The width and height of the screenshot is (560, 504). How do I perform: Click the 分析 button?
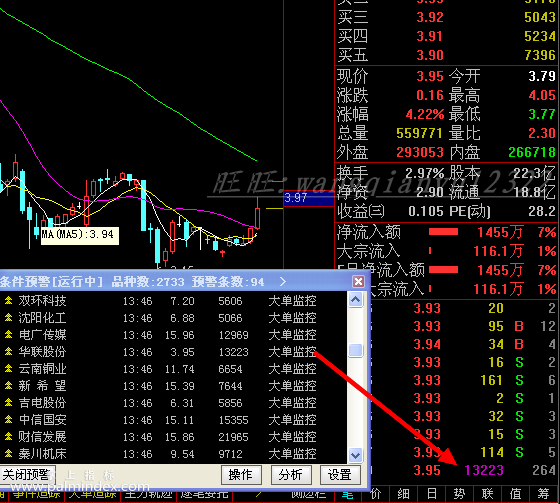click(x=291, y=475)
